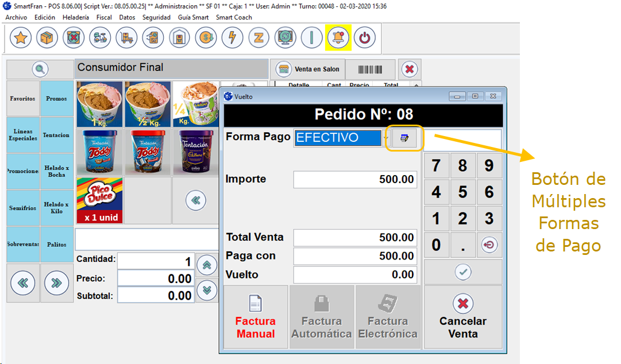Click the barcode scanner button
This screenshot has height=364, width=621.
(370, 69)
